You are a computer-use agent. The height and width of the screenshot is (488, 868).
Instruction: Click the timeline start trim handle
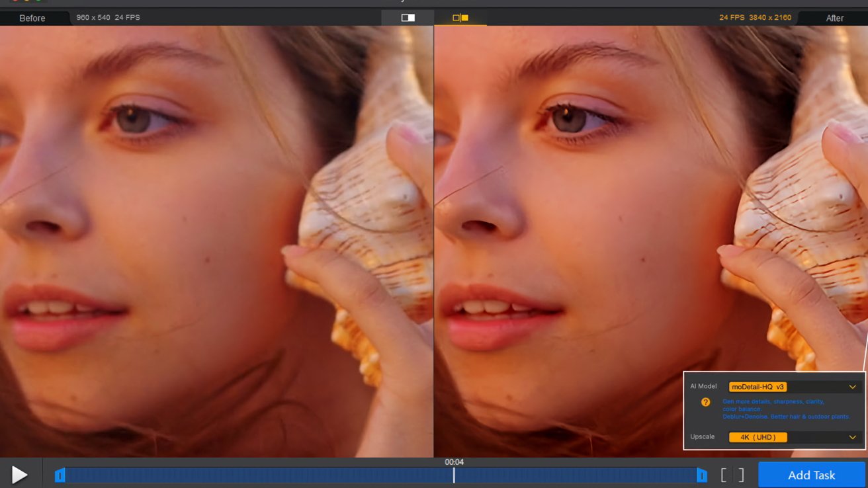point(60,475)
